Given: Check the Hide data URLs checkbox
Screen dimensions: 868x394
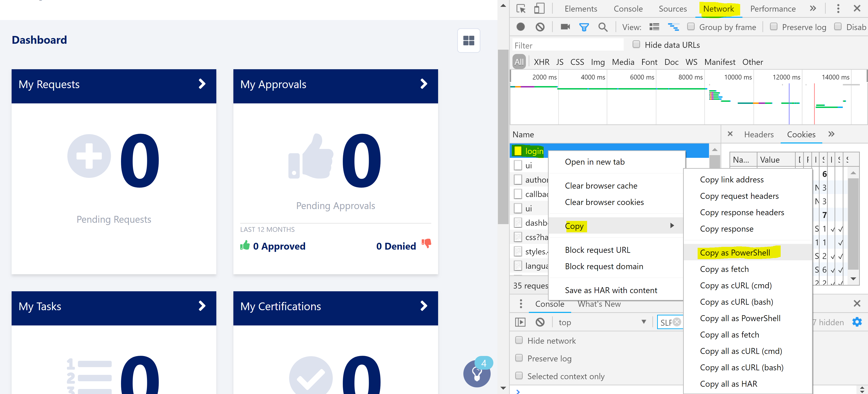Looking at the screenshot, I should click(636, 45).
